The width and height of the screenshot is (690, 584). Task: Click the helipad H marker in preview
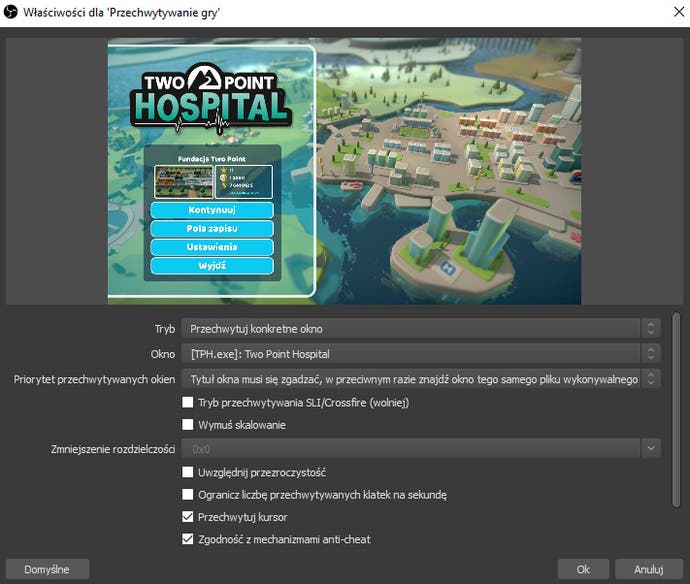(448, 268)
